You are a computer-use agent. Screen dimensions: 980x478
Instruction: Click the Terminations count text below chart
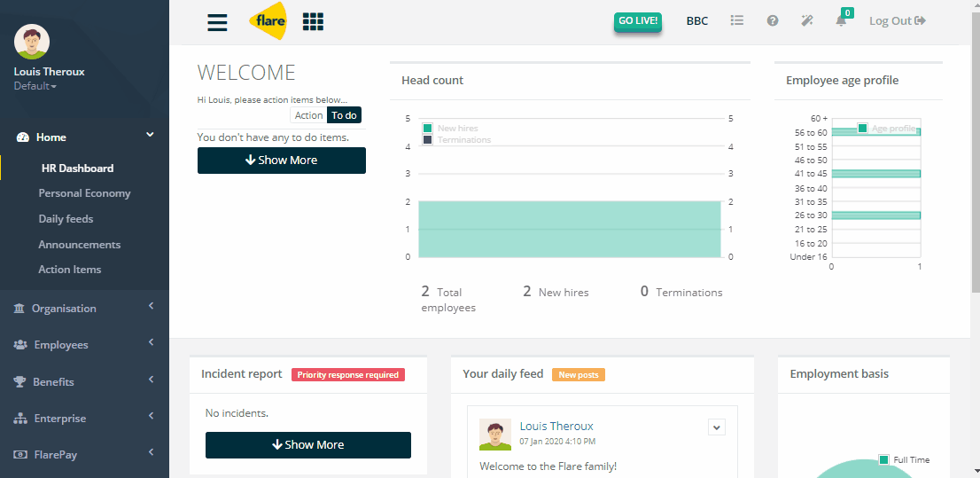tap(681, 292)
